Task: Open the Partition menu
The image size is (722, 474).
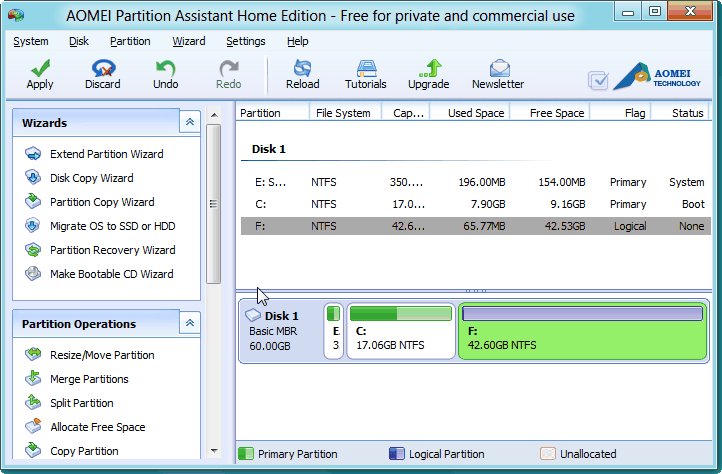Action: [x=130, y=41]
